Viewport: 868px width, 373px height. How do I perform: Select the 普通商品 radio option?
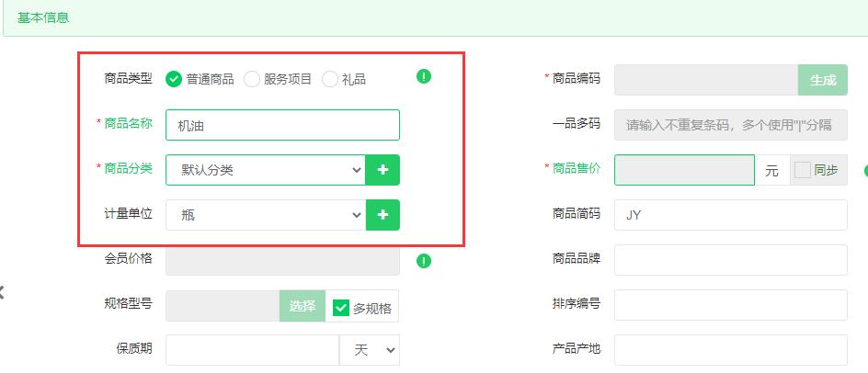point(174,79)
